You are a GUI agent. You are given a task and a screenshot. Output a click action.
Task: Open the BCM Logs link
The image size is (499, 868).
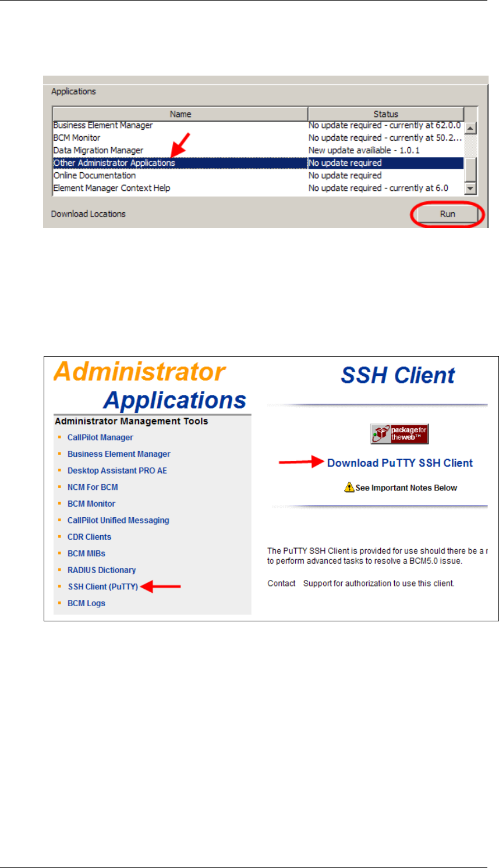(86, 603)
